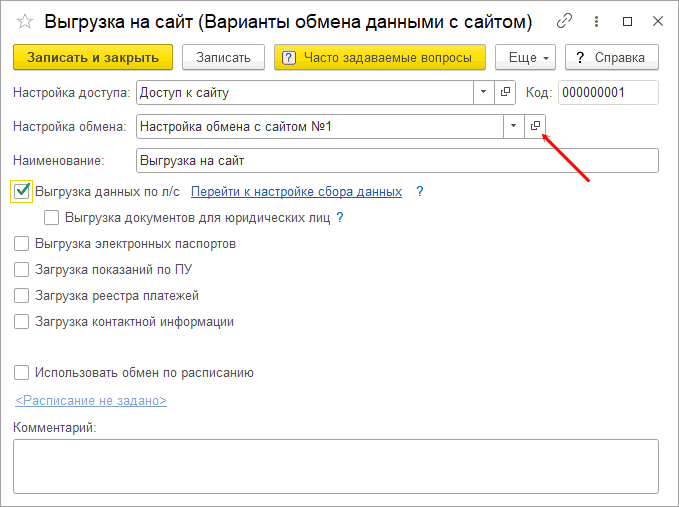Open exchange setting "Настройка обмена с сайтом №1"

pyautogui.click(x=535, y=126)
